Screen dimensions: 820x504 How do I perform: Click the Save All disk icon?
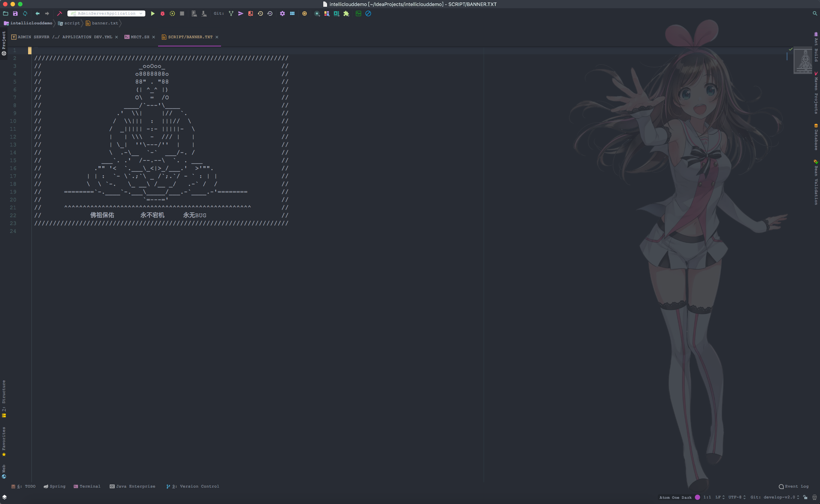point(15,13)
